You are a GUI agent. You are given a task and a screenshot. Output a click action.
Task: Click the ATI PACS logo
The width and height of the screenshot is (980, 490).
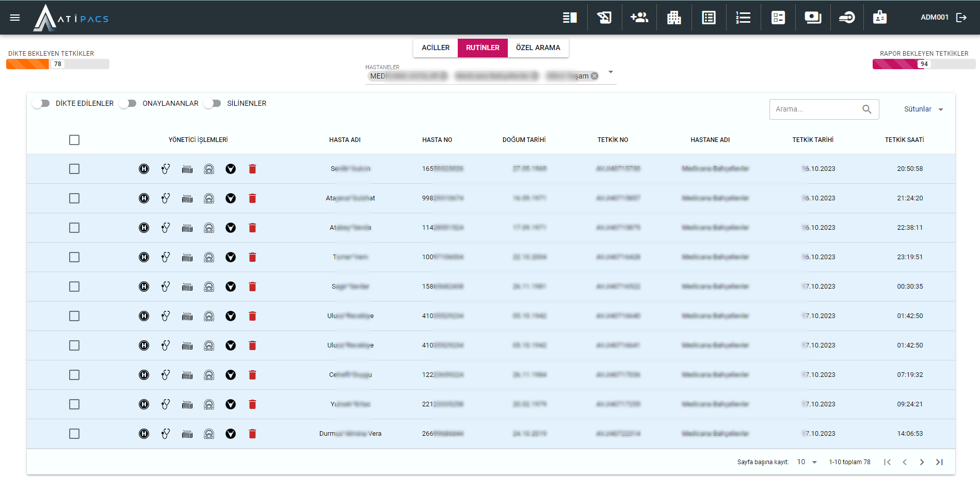(71, 18)
